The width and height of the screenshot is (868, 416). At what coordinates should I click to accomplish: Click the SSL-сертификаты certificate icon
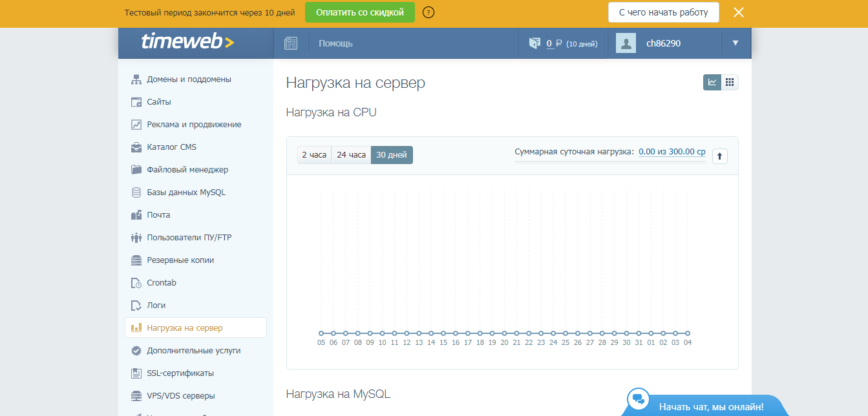point(136,373)
